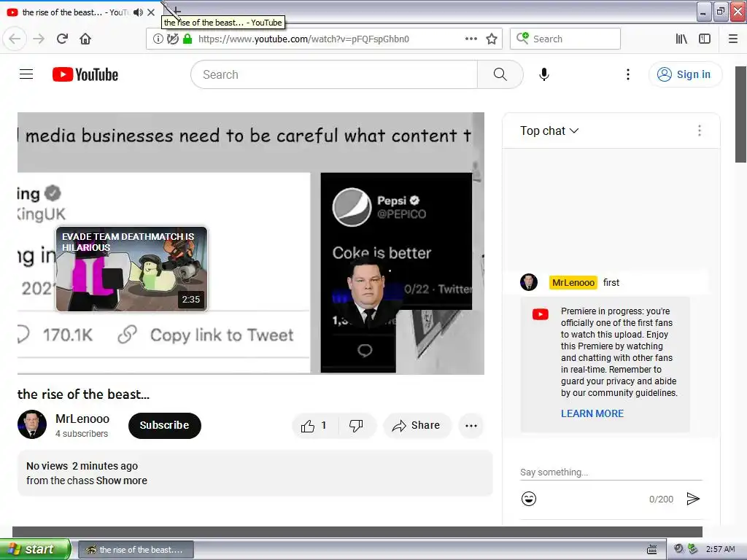Open live chat options three-dot menu

click(700, 131)
